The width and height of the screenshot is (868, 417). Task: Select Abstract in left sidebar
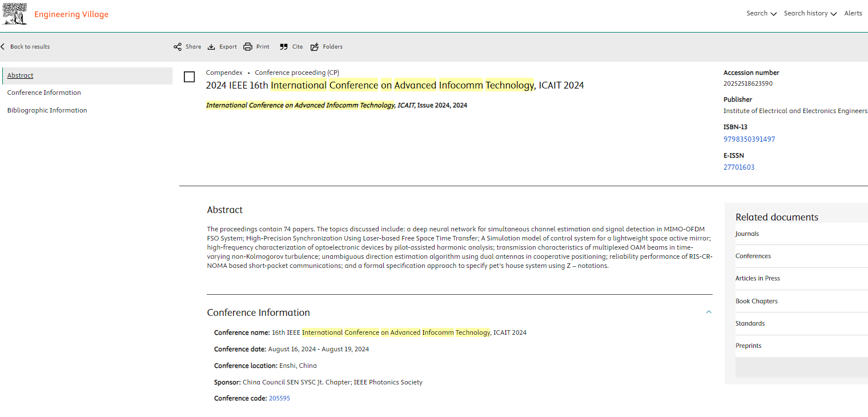coord(21,75)
